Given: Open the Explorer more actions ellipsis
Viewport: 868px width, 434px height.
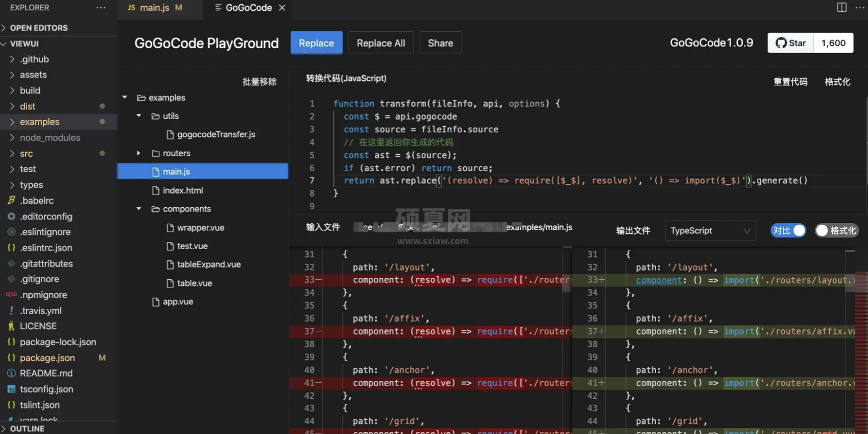Looking at the screenshot, I should 101,8.
